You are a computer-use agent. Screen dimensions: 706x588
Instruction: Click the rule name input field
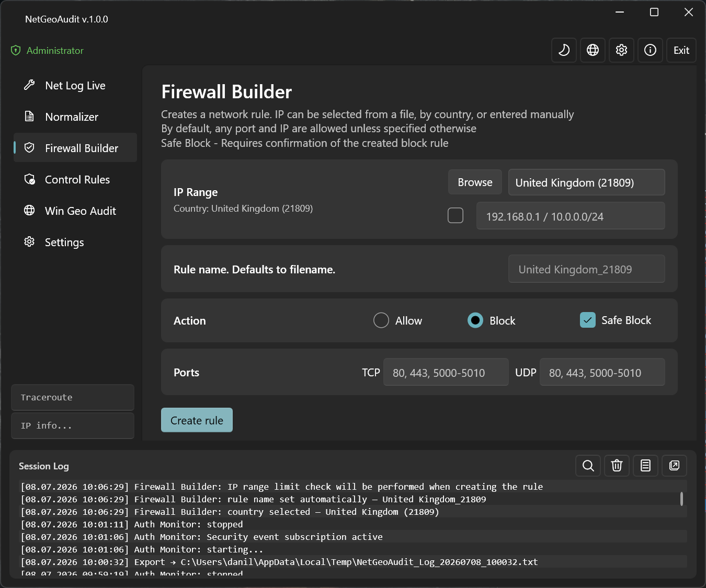click(586, 269)
